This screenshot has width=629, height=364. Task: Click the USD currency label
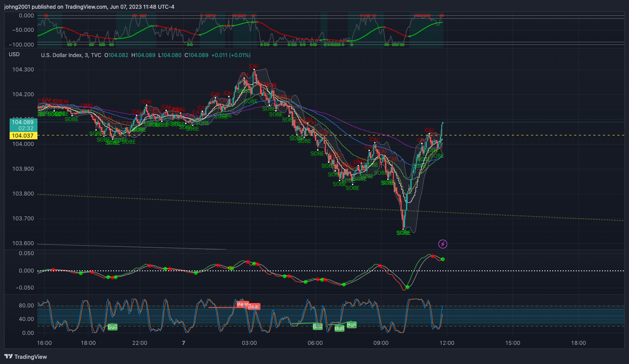click(14, 54)
